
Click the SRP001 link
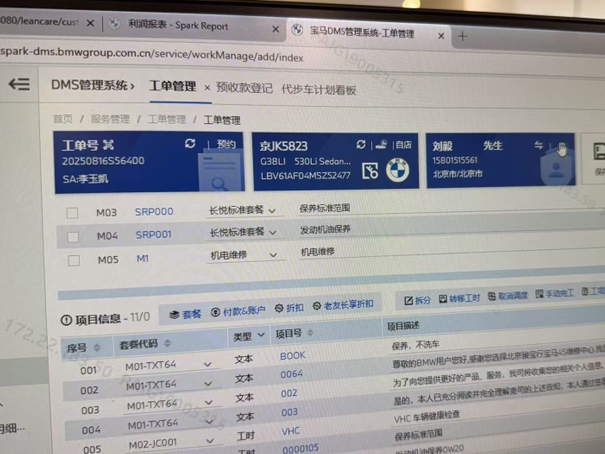coord(154,235)
